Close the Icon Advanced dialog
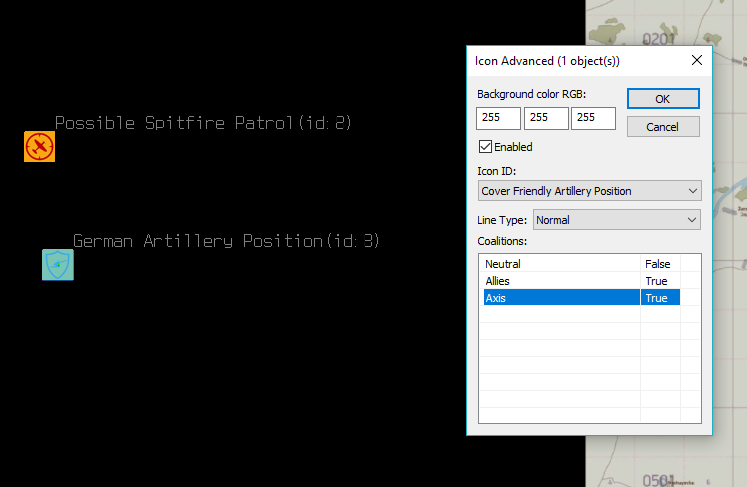This screenshot has height=487, width=747. (x=696, y=61)
